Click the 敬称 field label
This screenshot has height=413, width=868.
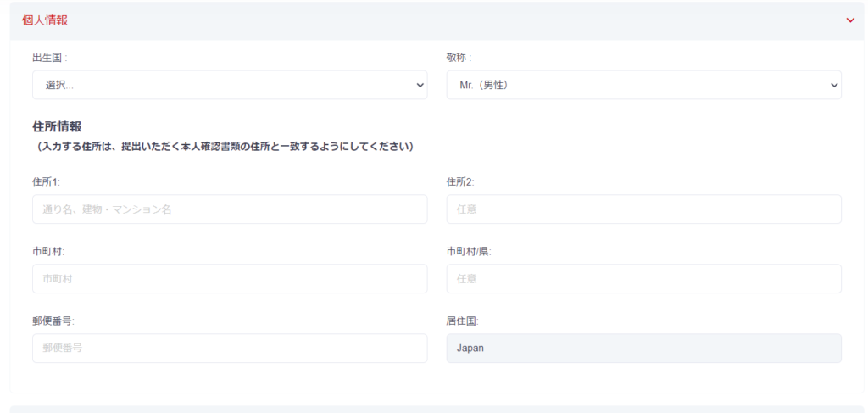click(x=459, y=58)
